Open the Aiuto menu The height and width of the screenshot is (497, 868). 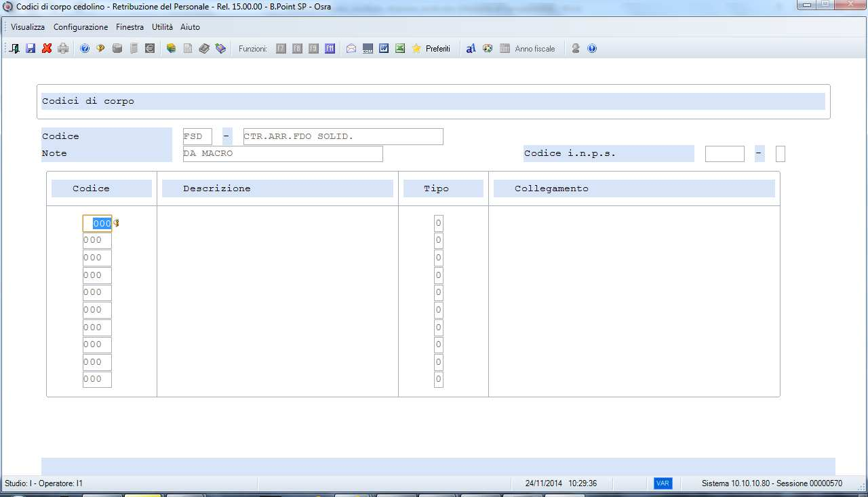pos(190,27)
